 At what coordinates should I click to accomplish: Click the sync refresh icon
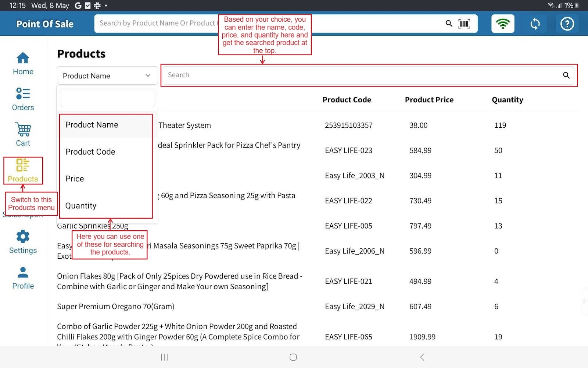535,24
